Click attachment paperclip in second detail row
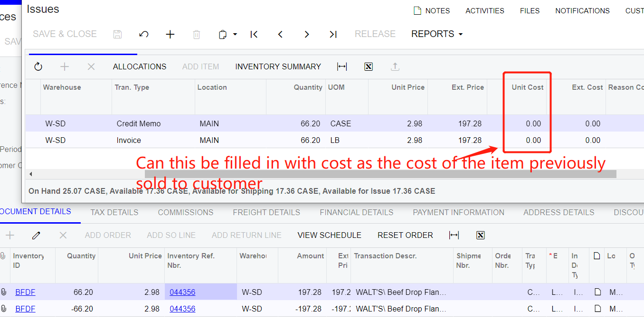 click(x=4, y=309)
